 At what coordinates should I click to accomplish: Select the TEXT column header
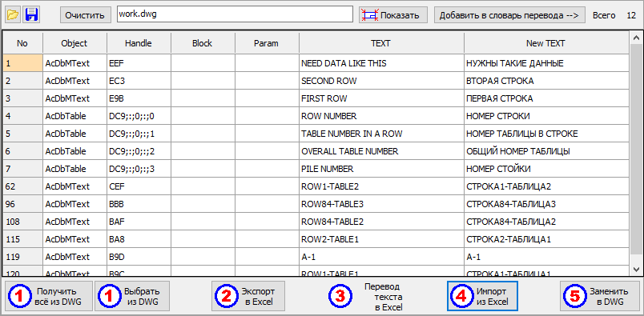(381, 43)
